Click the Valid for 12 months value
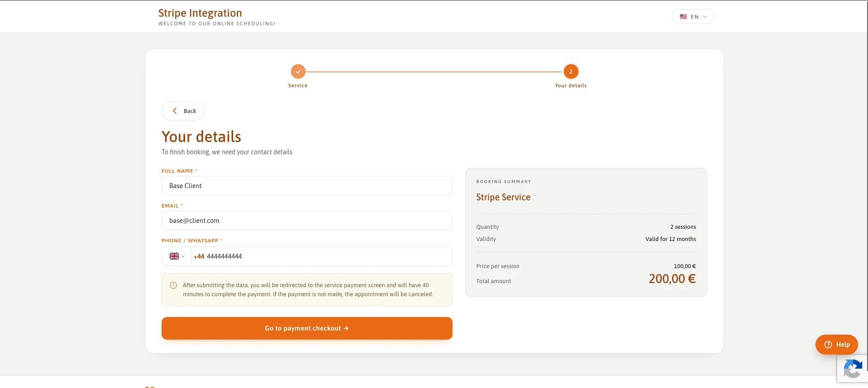This screenshot has height=388, width=868. click(x=671, y=239)
